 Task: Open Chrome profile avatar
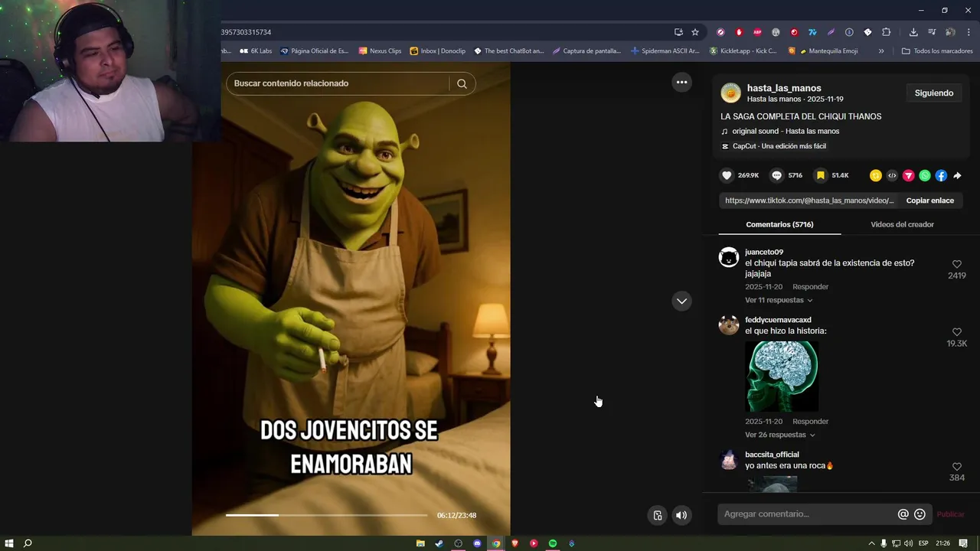[950, 32]
